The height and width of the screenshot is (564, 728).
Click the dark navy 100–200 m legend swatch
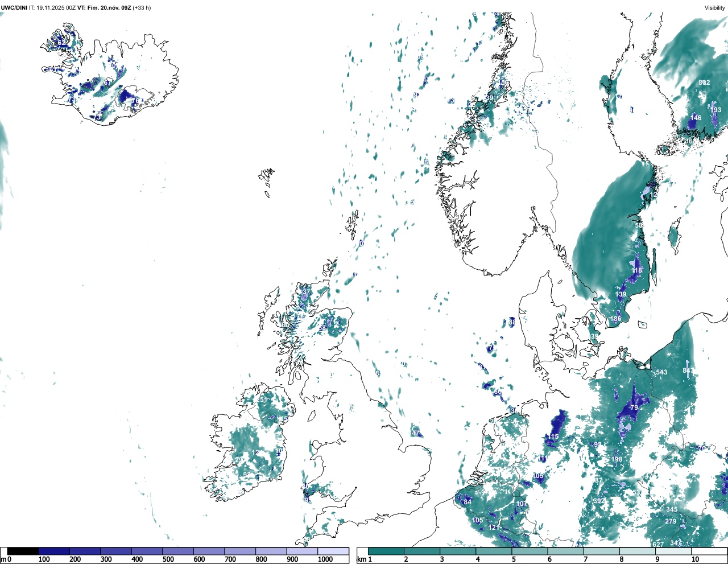[x=54, y=551]
